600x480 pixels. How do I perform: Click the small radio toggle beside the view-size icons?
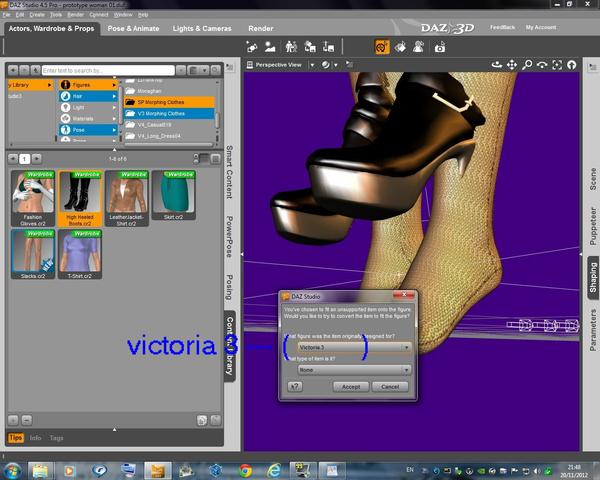[x=196, y=158]
